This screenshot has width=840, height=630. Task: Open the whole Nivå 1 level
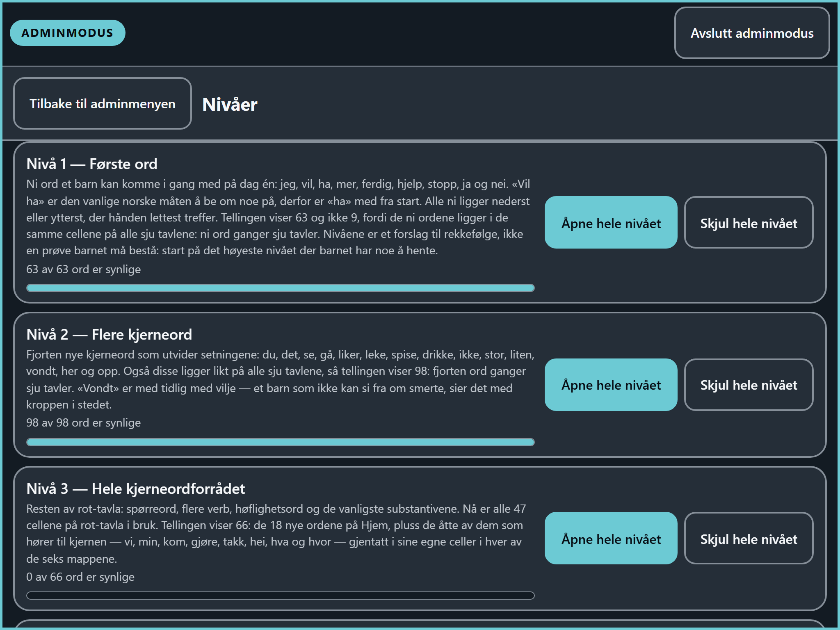click(611, 222)
